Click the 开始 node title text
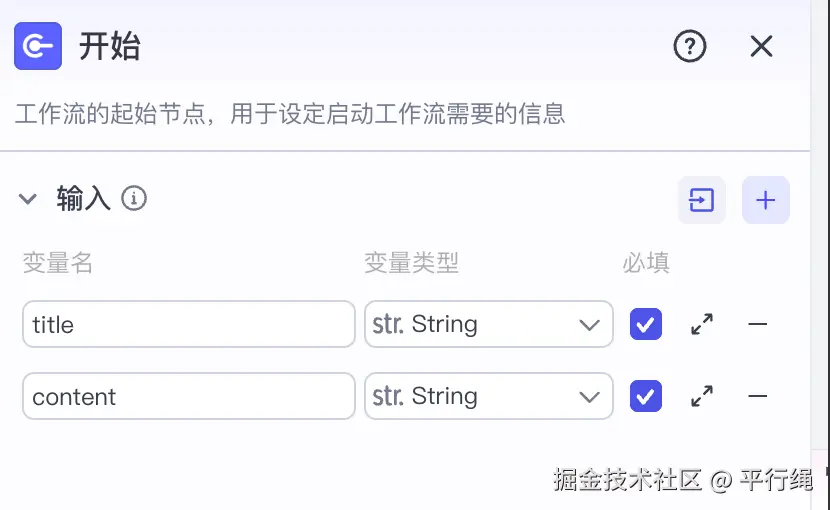Image resolution: width=830 pixels, height=510 pixels. (110, 46)
